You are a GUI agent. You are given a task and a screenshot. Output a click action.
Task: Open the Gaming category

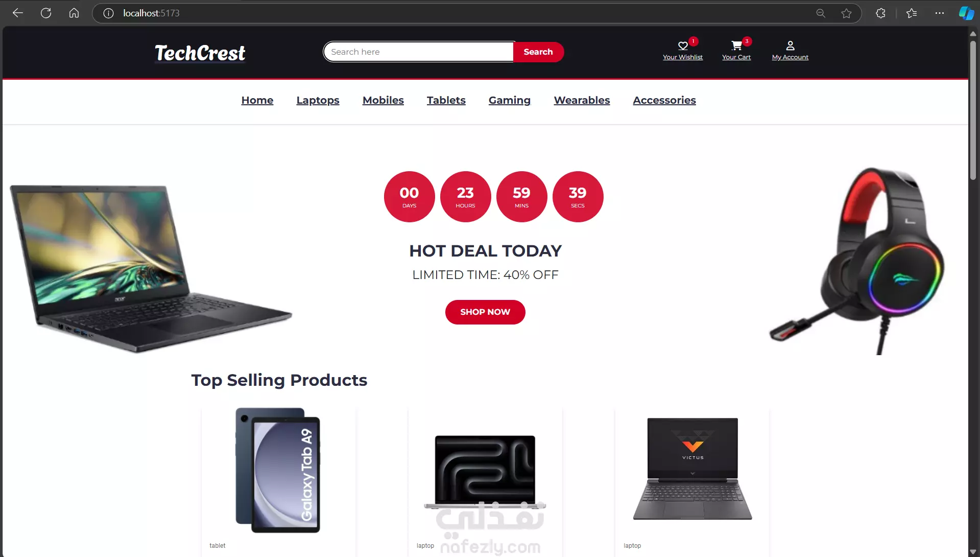[509, 100]
